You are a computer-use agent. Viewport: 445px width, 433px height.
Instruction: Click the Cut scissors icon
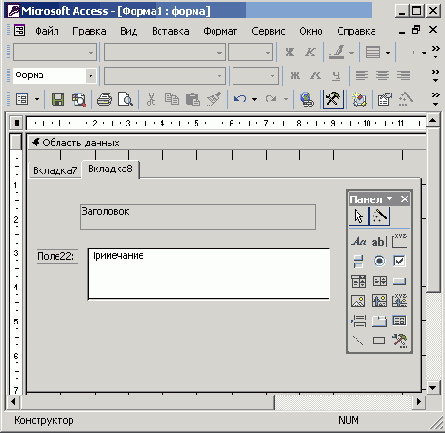(x=151, y=99)
